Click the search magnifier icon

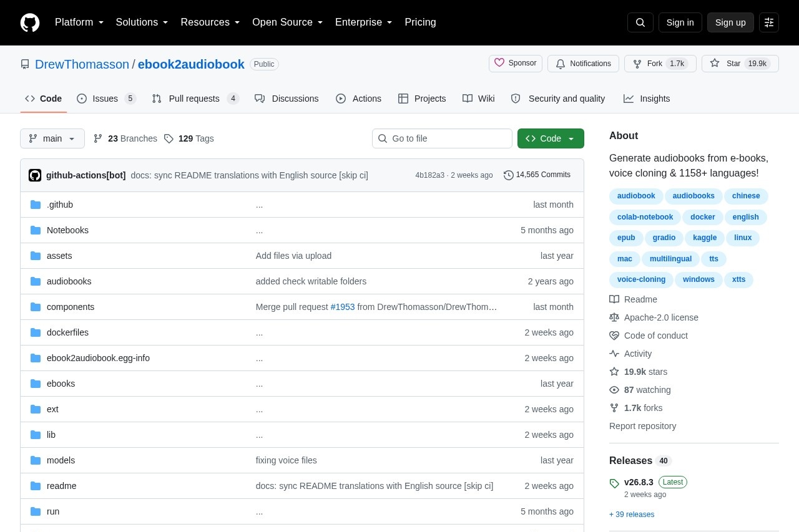point(640,22)
